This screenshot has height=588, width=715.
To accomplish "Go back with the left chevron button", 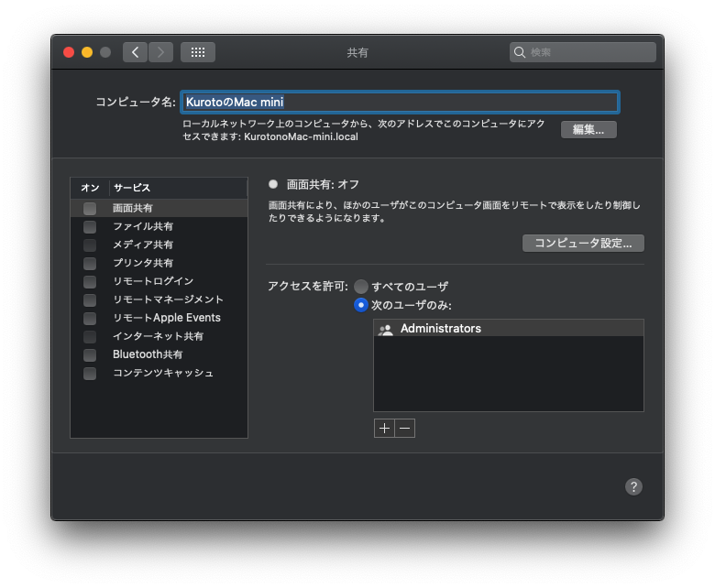I will click(x=135, y=52).
